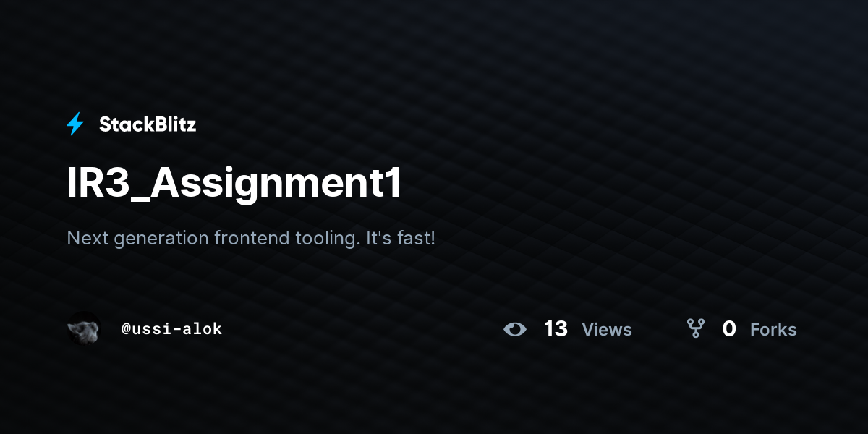Click the Forks label

pyautogui.click(x=773, y=330)
